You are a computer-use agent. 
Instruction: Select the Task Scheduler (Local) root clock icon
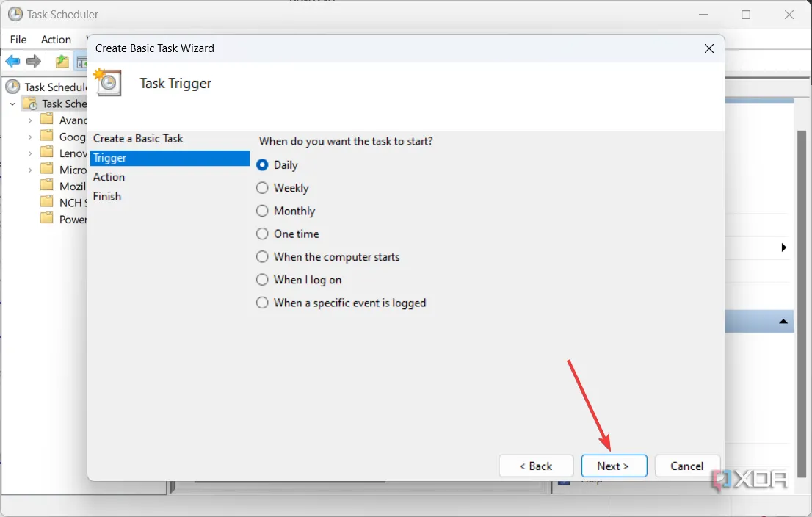pyautogui.click(x=13, y=87)
